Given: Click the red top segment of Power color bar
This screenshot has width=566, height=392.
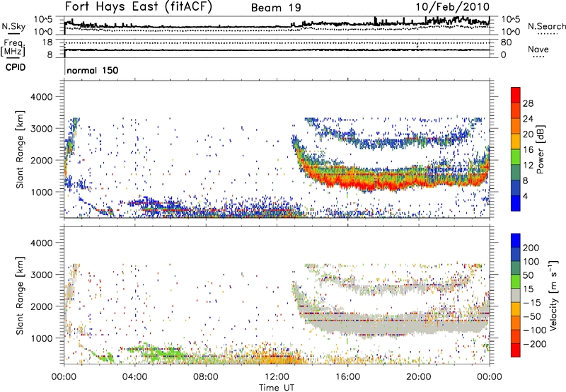Looking at the screenshot, I should point(516,95).
